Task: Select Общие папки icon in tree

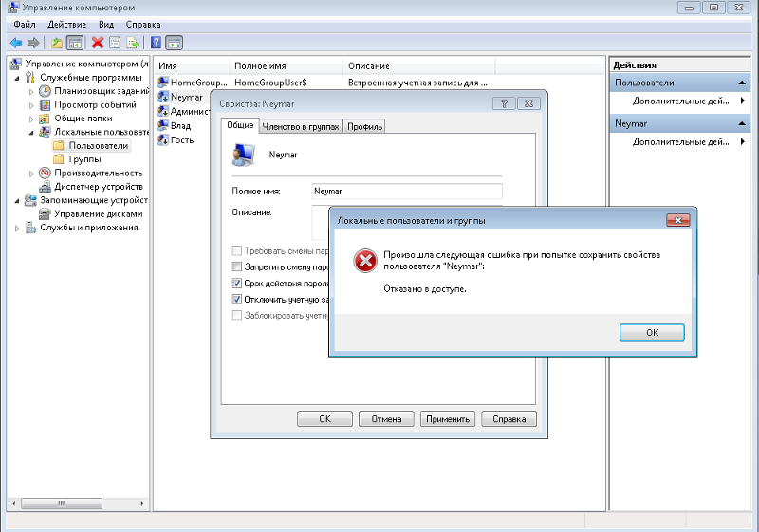Action: tap(45, 119)
